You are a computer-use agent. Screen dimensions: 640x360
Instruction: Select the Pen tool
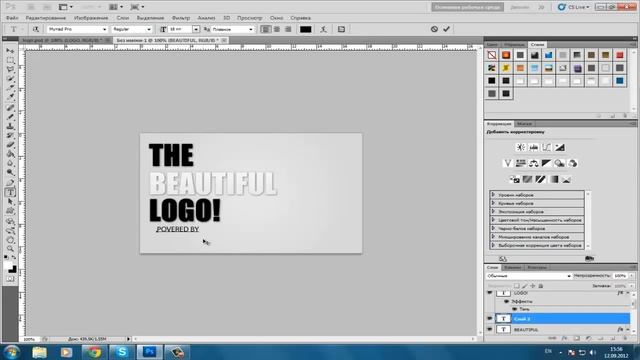[x=10, y=182]
